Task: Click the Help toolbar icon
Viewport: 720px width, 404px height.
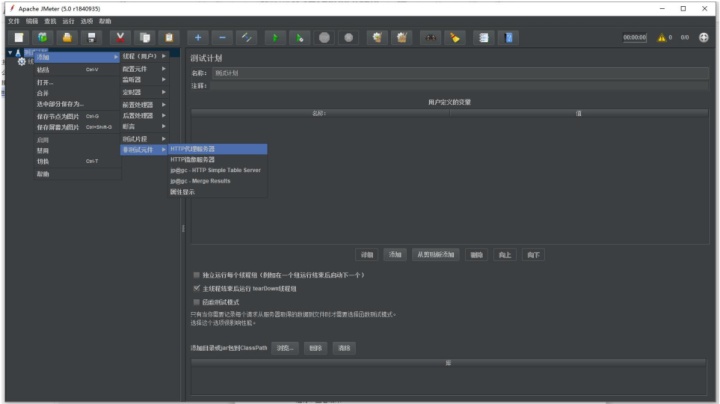Action: [508, 38]
